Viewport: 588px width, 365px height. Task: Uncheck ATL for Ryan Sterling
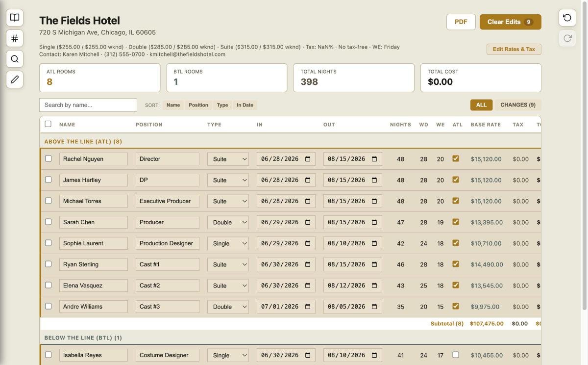[x=456, y=264]
